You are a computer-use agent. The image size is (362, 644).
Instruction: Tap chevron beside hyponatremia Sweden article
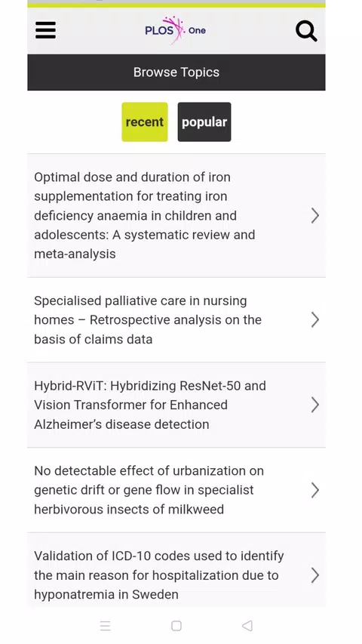(x=314, y=575)
